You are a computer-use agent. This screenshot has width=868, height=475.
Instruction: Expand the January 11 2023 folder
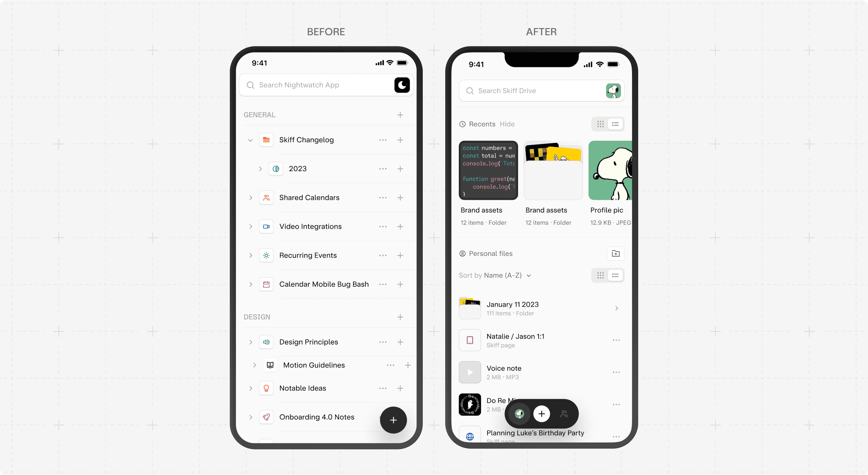point(617,308)
